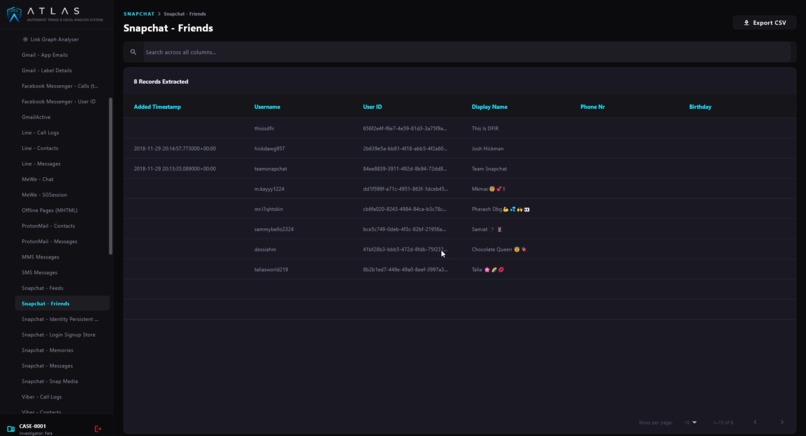Screen dimensions: 806x436
Task: Click SNAPCHAT breadcrumb link
Action: point(139,14)
